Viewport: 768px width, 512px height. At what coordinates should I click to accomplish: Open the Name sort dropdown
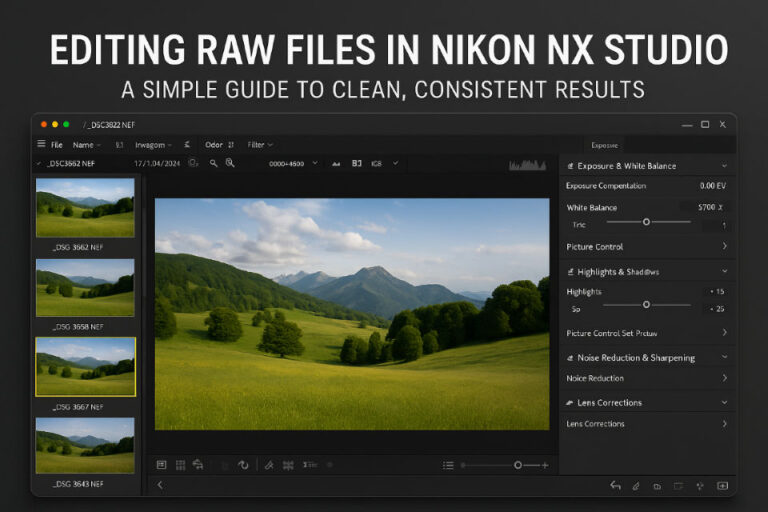click(x=86, y=145)
